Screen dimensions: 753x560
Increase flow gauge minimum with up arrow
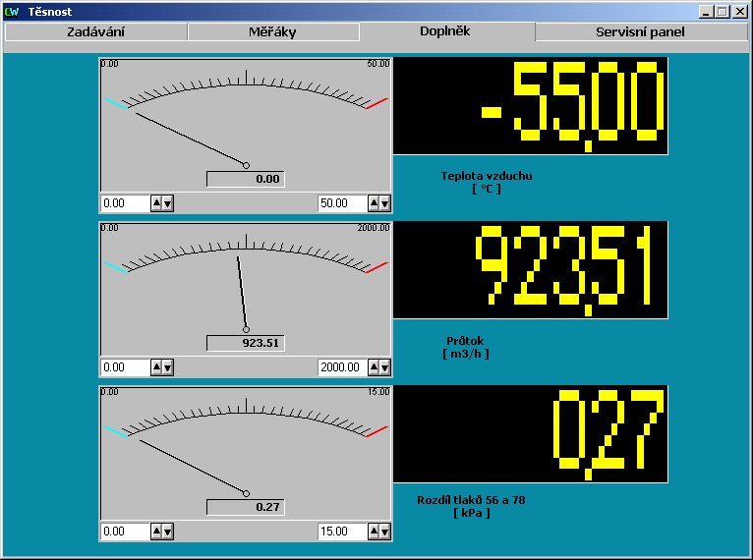pos(155,367)
